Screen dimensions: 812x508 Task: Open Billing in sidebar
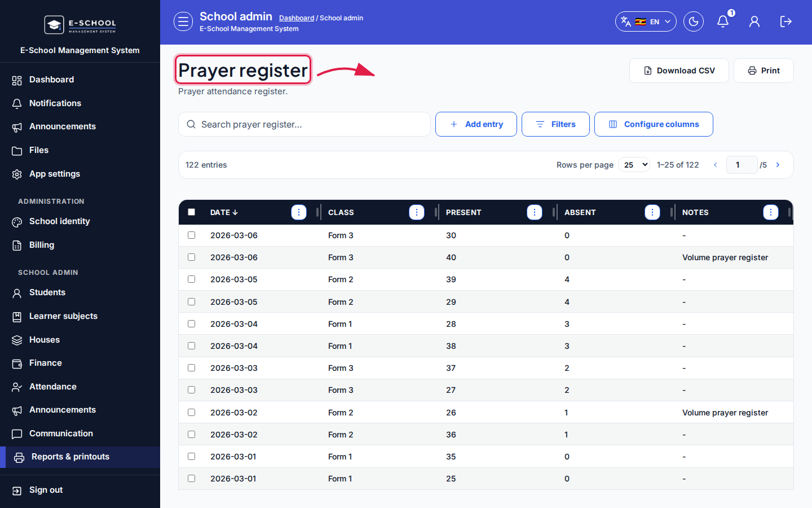pos(80,245)
